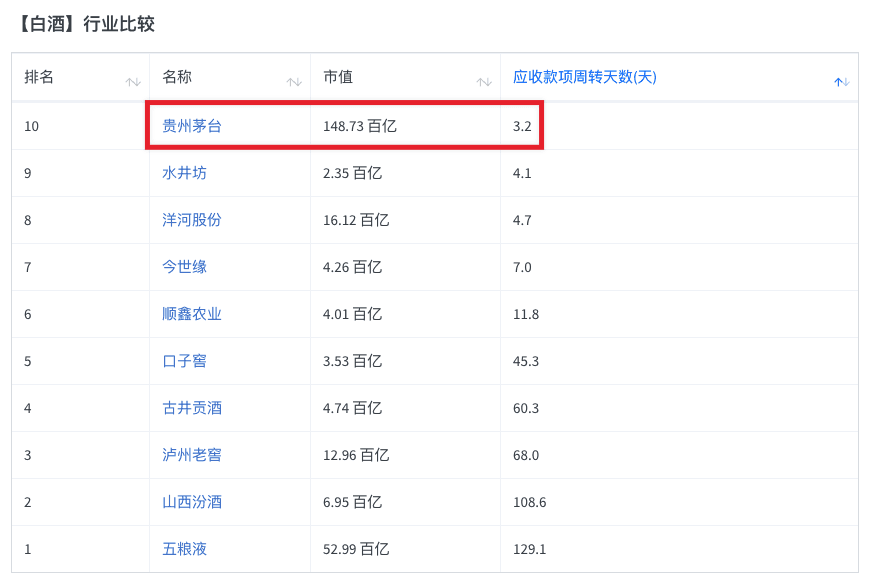Click turnover days value 129.1

[x=529, y=549]
